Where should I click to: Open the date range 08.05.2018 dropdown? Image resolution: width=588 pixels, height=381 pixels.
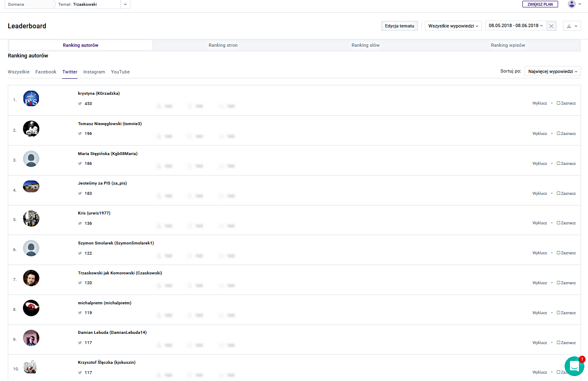pos(515,25)
